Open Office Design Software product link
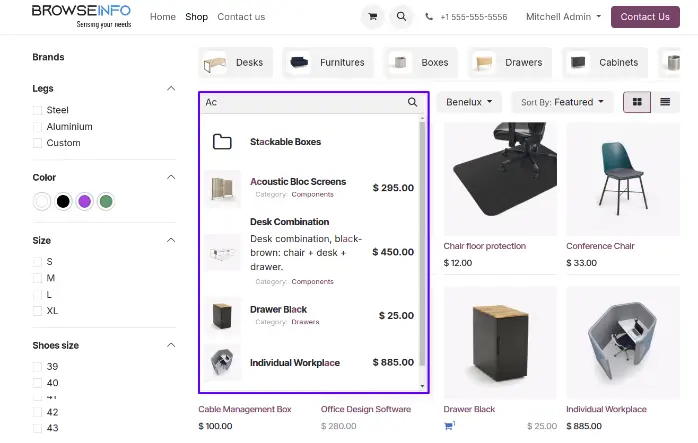The width and height of the screenshot is (698, 443). 366,409
